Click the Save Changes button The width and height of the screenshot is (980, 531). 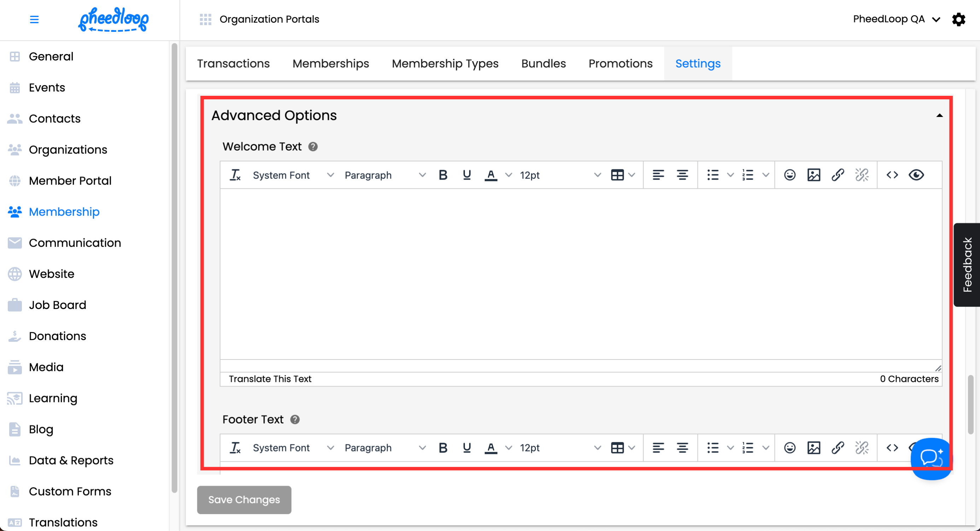point(244,500)
